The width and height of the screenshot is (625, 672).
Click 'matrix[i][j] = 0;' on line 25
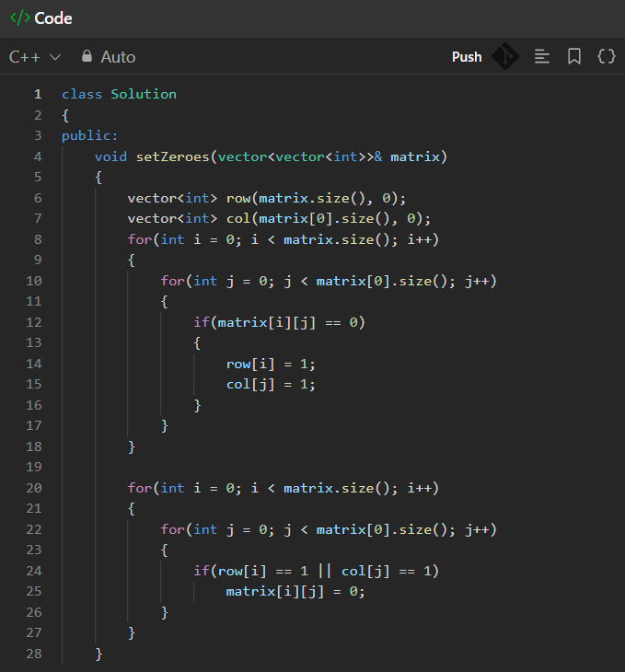tap(295, 591)
